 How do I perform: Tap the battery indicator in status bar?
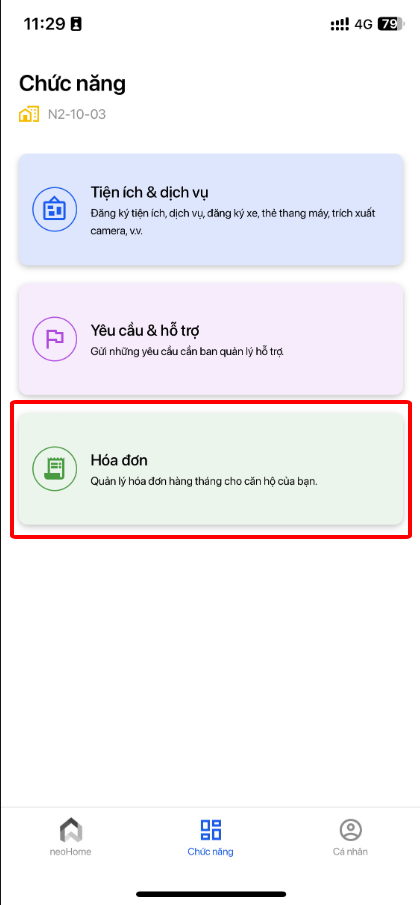391,24
